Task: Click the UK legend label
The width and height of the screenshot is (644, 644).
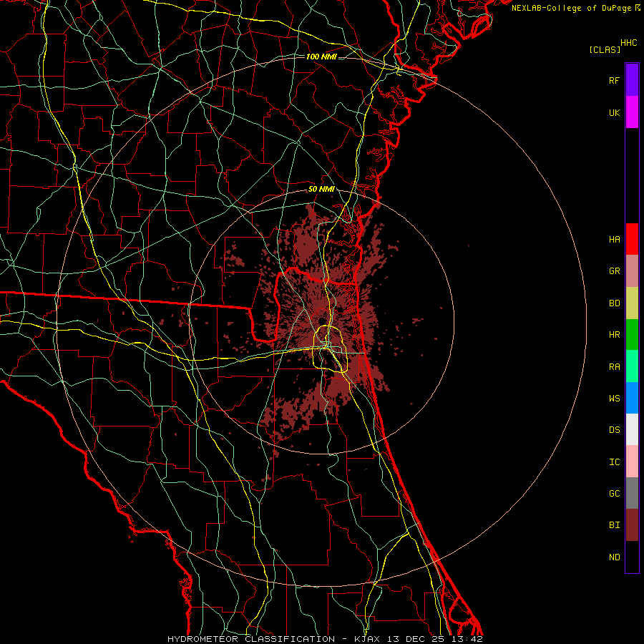Action: point(615,112)
